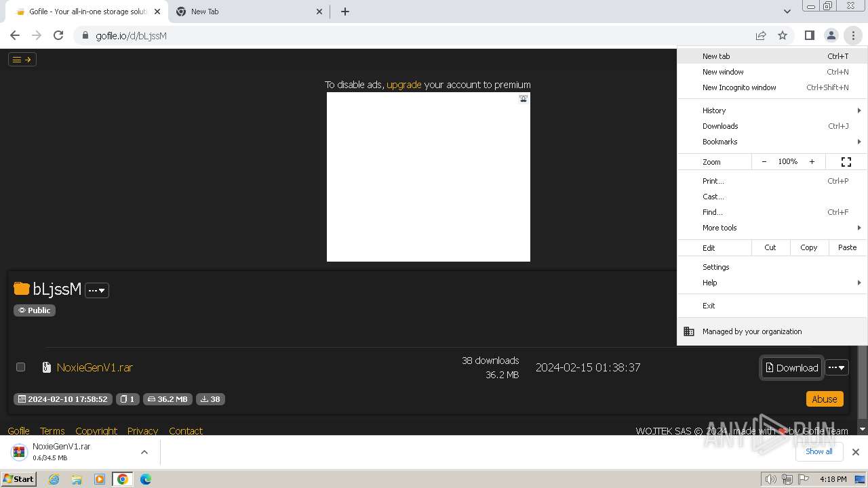Open the file options dropdown next to Download
Image resolution: width=868 pixels, height=488 pixels.
[x=837, y=367]
